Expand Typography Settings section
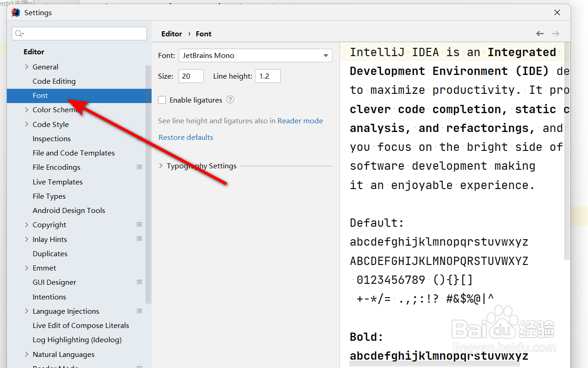 161,166
